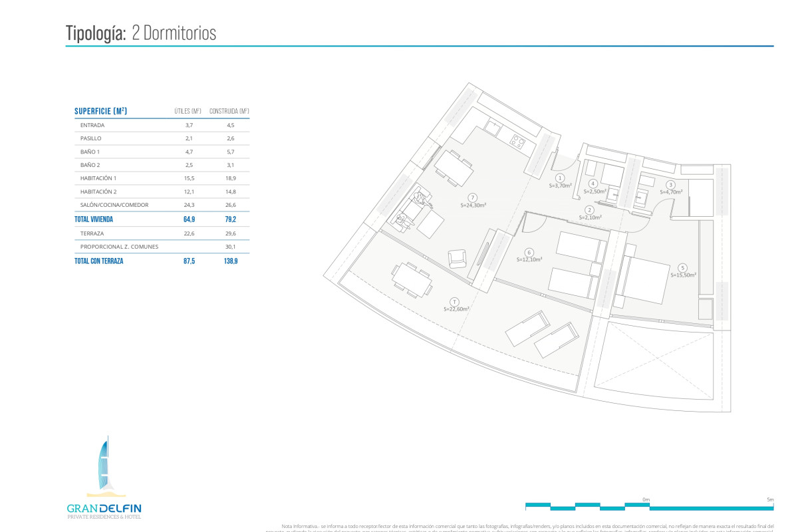Click the circled T terrace marker

455,301
